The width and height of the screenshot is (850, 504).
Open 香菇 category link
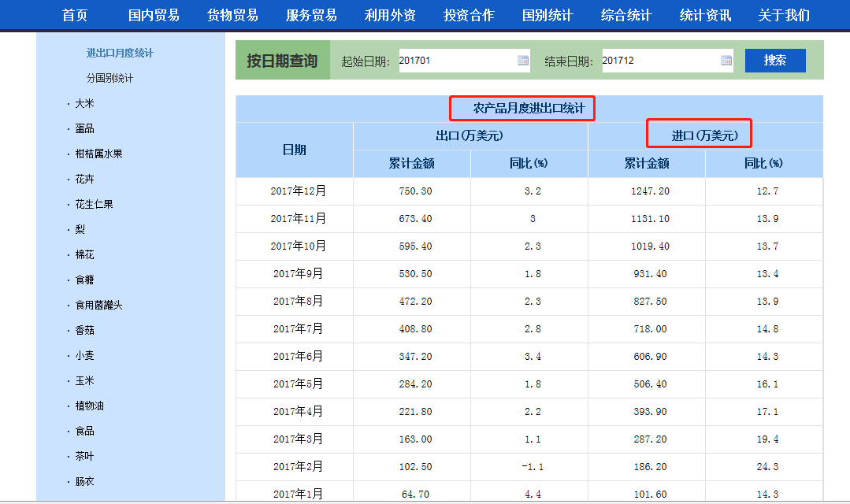tap(84, 330)
